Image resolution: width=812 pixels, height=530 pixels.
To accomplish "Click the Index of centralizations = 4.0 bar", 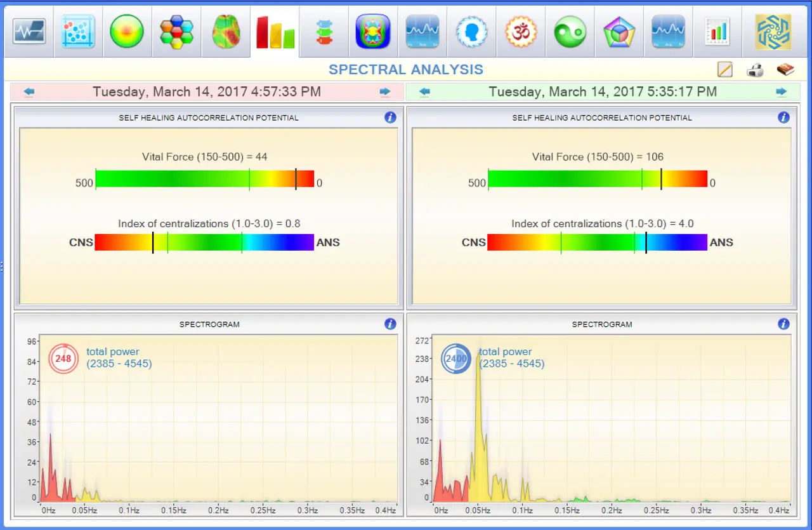I will click(598, 242).
